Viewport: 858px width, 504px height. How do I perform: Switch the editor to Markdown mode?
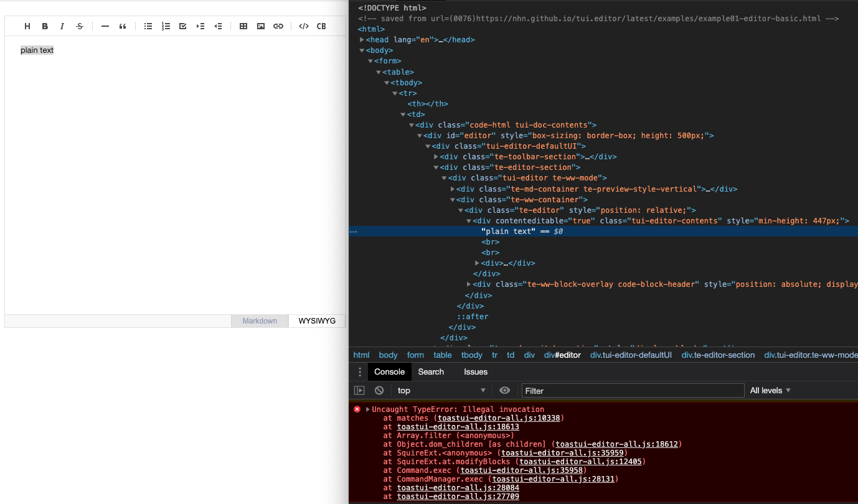[x=260, y=320]
